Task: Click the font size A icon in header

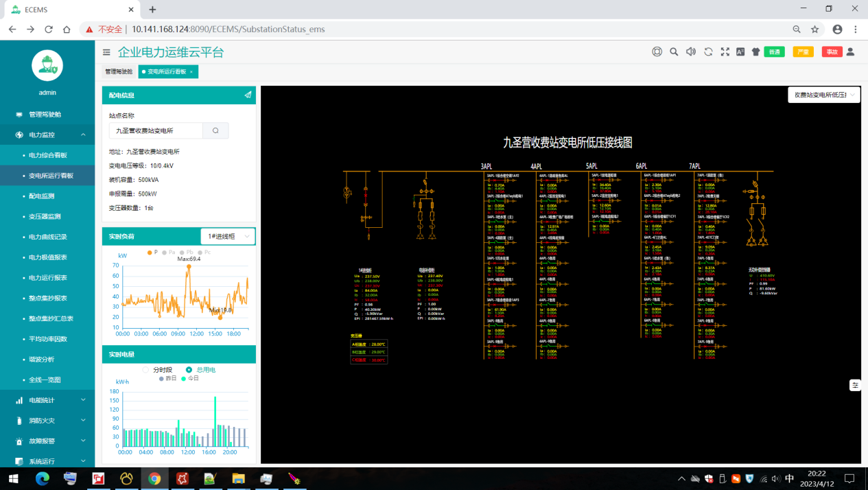Action: click(x=740, y=51)
